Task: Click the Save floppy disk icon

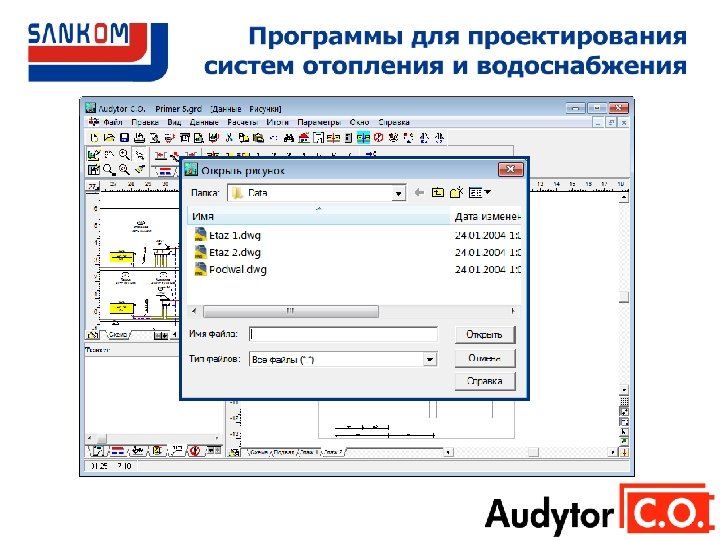Action: [124, 137]
